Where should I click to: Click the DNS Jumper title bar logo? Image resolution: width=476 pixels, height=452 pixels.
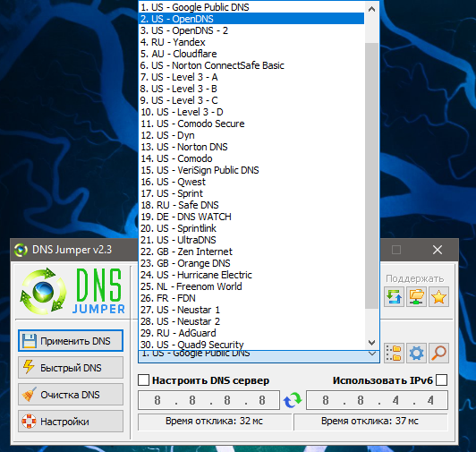(x=21, y=250)
